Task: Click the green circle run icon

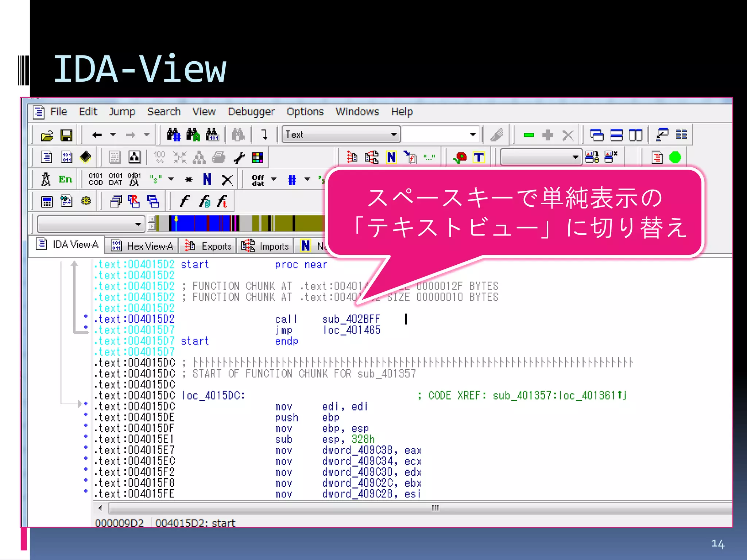Action: click(x=675, y=157)
